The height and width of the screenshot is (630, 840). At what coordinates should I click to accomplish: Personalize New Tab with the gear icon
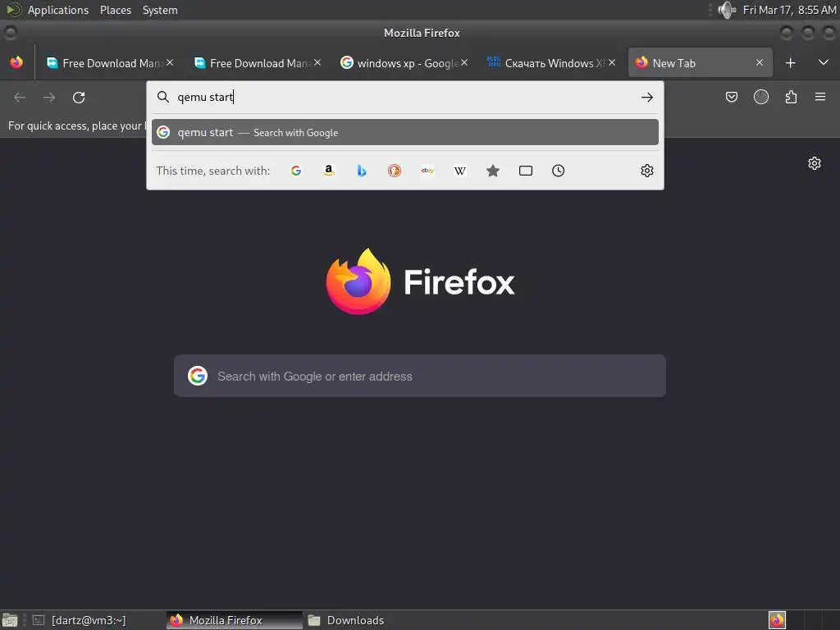(x=815, y=163)
